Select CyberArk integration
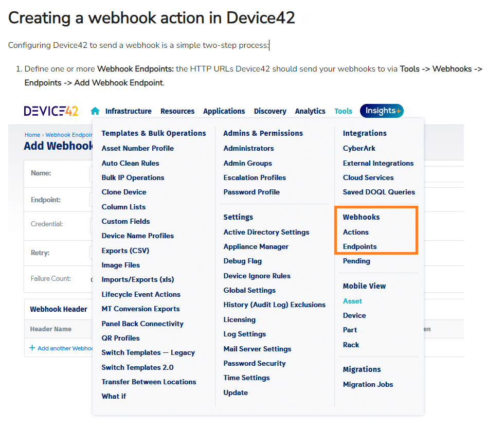Image resolution: width=504 pixels, height=428 pixels. 359,148
